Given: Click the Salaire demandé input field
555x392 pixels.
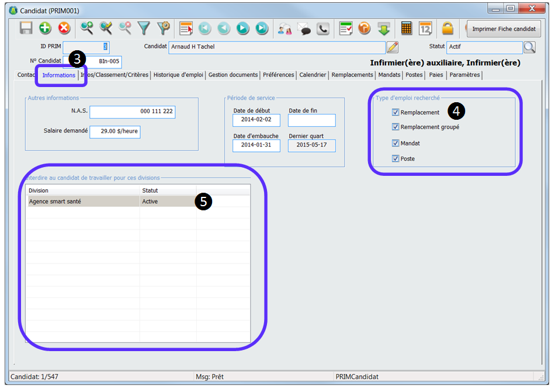Looking at the screenshot, I should [x=115, y=131].
